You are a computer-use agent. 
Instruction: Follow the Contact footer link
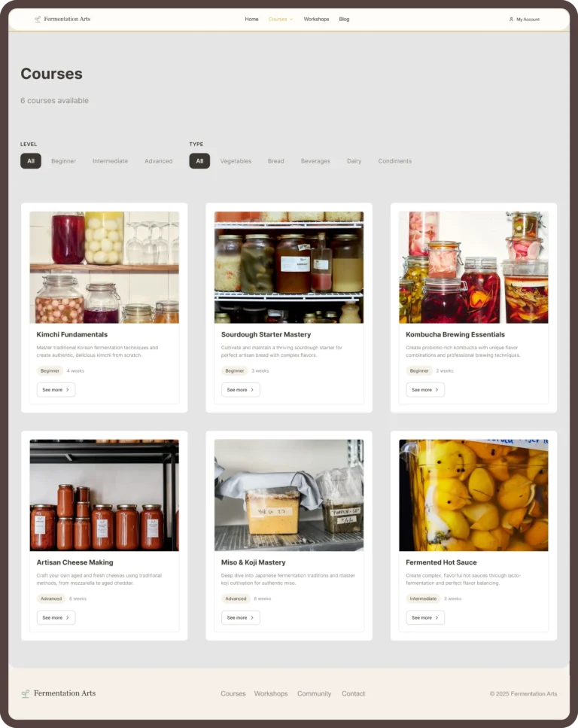353,693
